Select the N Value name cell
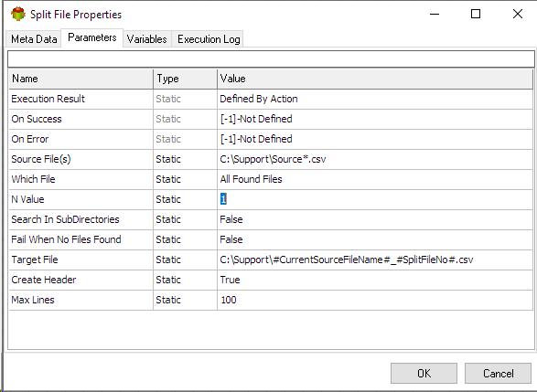The width and height of the screenshot is (537, 392). (x=81, y=199)
